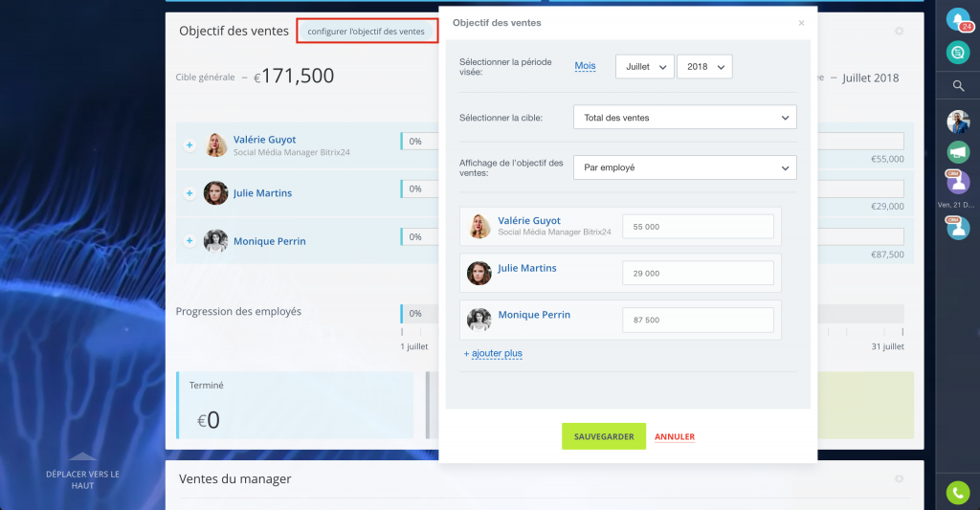Screen dimensions: 980x510
Task: Open search via magnifier icon in sidebar
Action: click(957, 86)
